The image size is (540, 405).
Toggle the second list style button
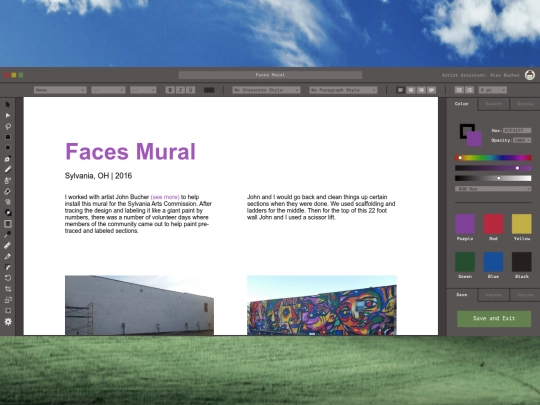click(x=469, y=90)
